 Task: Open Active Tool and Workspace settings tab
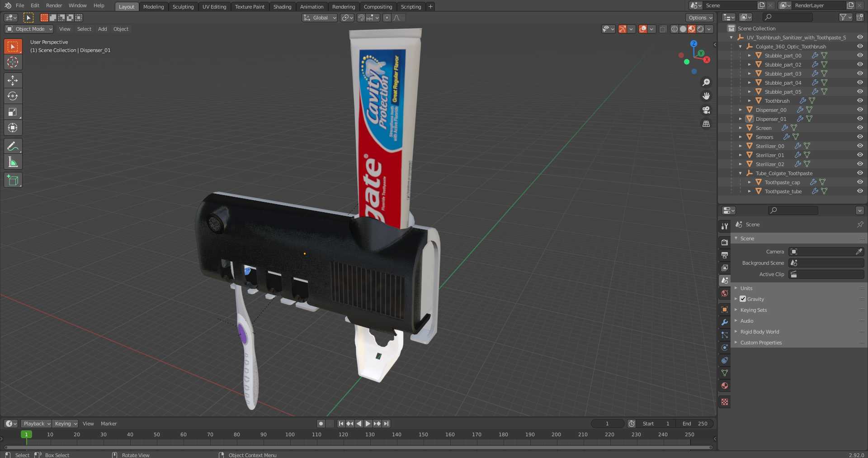tap(725, 226)
